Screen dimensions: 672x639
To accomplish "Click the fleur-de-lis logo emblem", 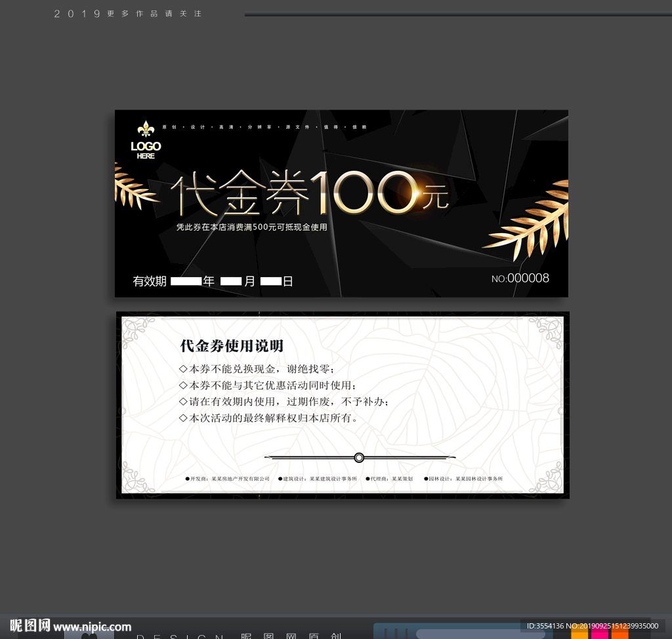I will click(x=146, y=129).
